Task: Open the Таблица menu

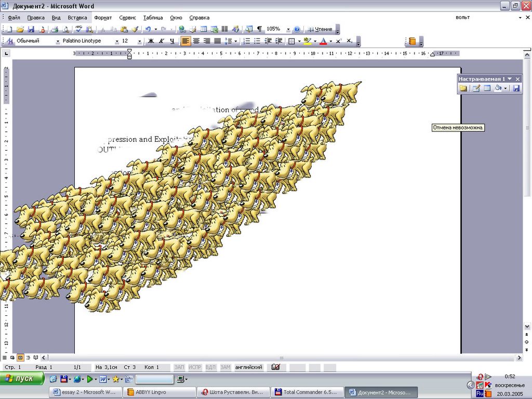Action: (x=153, y=18)
